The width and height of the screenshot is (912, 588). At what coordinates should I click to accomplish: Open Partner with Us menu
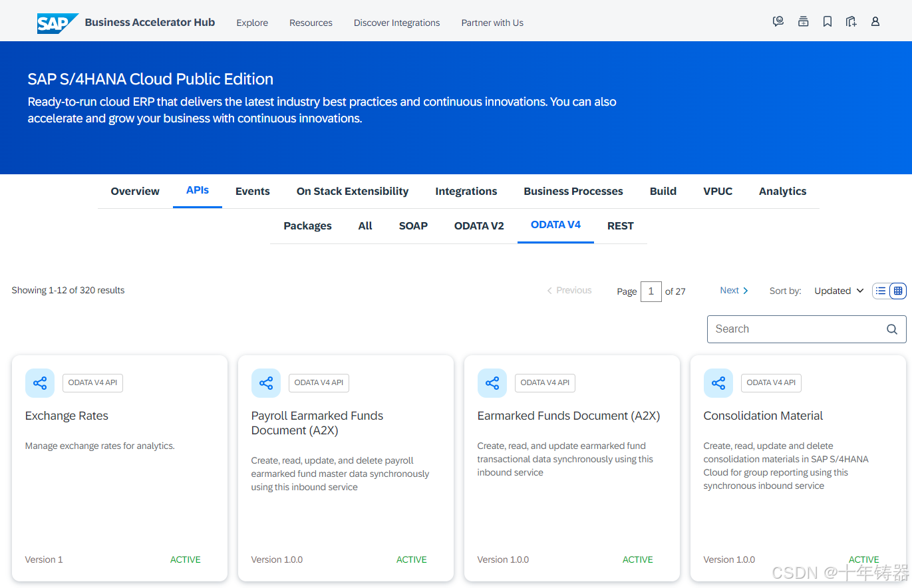point(492,23)
